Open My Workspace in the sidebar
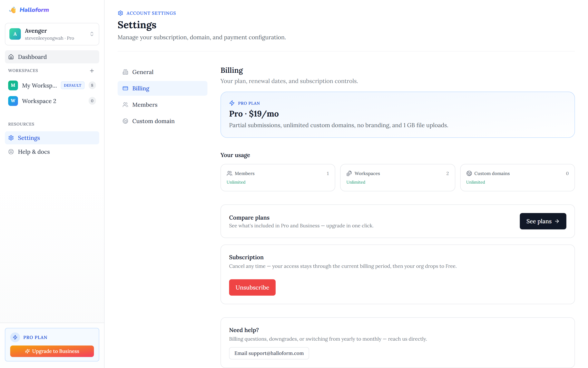 (52, 85)
